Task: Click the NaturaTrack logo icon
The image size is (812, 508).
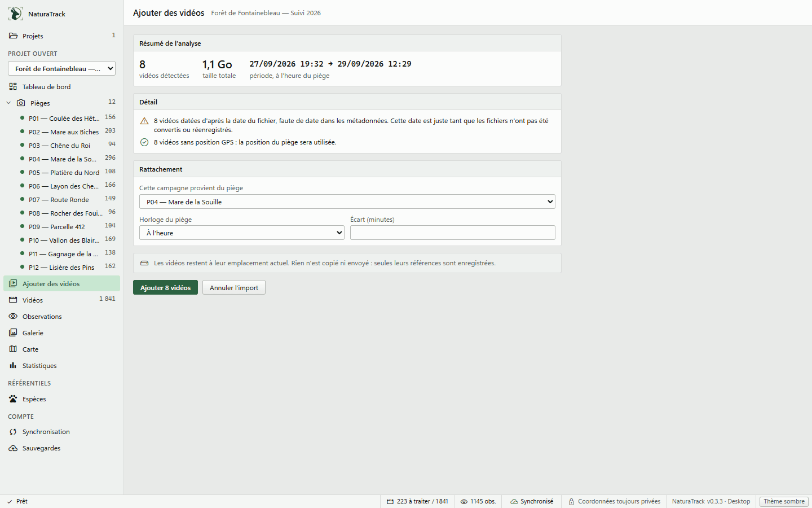Action: pyautogui.click(x=16, y=14)
